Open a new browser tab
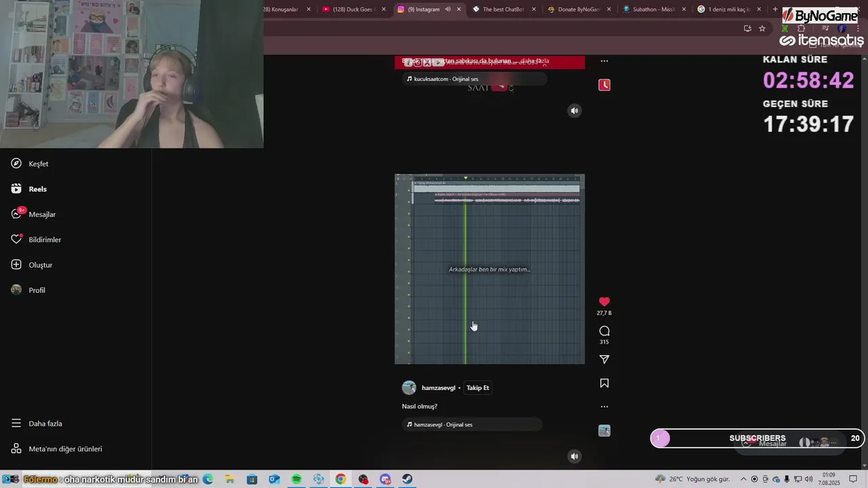868x488 pixels. [x=775, y=9]
